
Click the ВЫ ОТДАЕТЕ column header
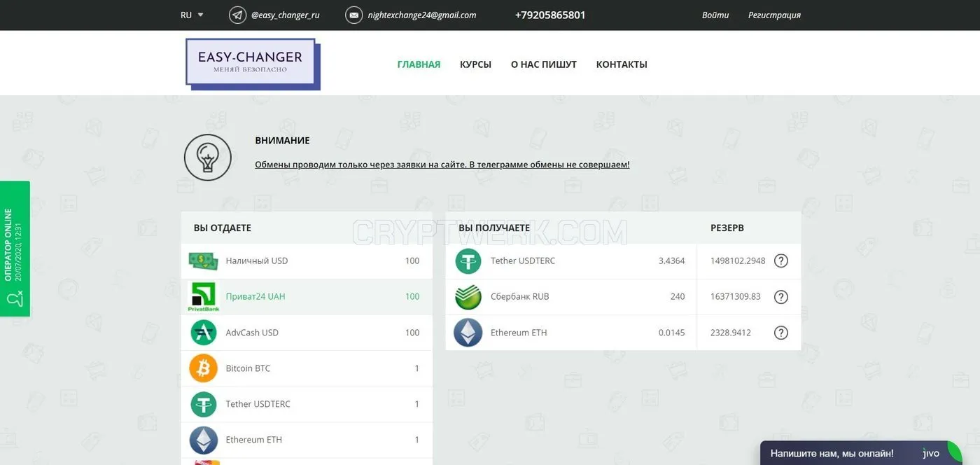pos(223,228)
